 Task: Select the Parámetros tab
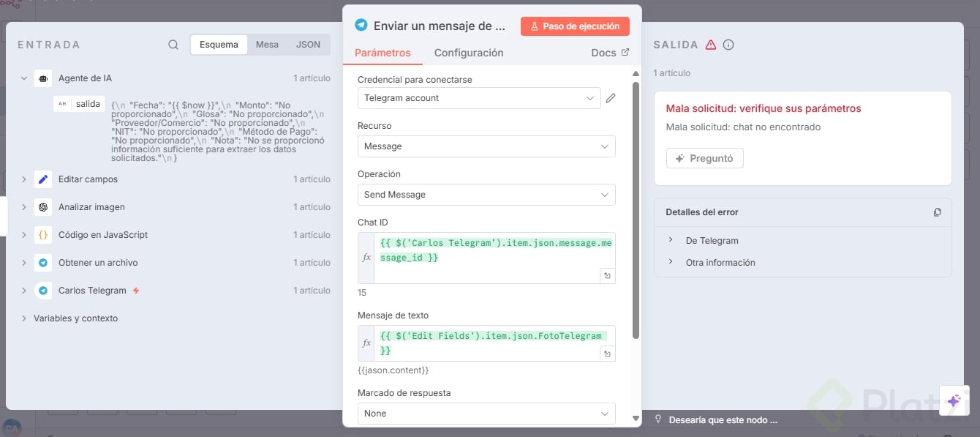(x=382, y=53)
